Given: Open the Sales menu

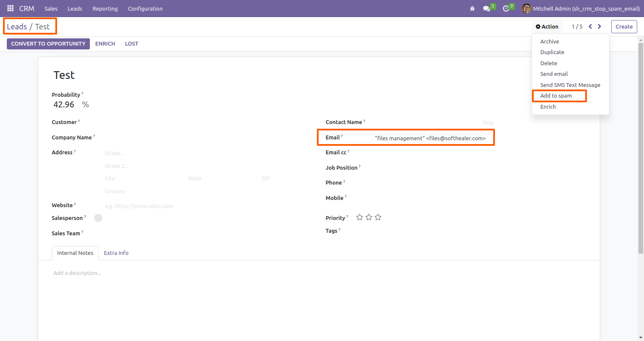Looking at the screenshot, I should (51, 9).
